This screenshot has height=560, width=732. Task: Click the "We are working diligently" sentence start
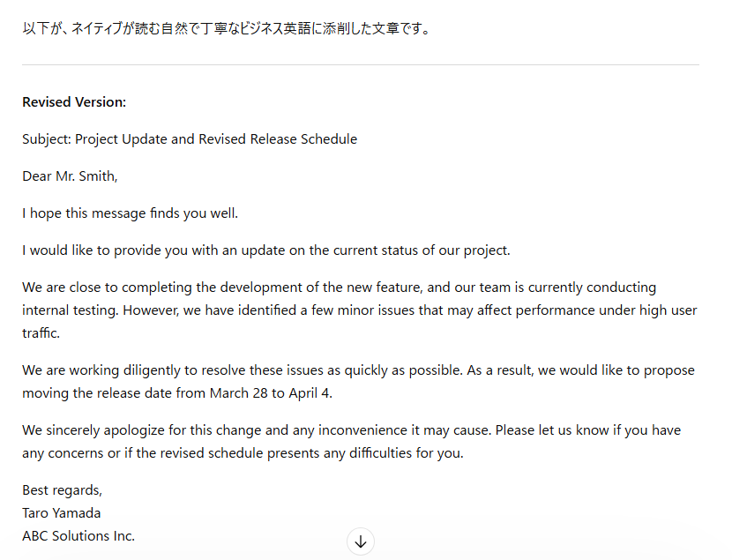pos(97,370)
